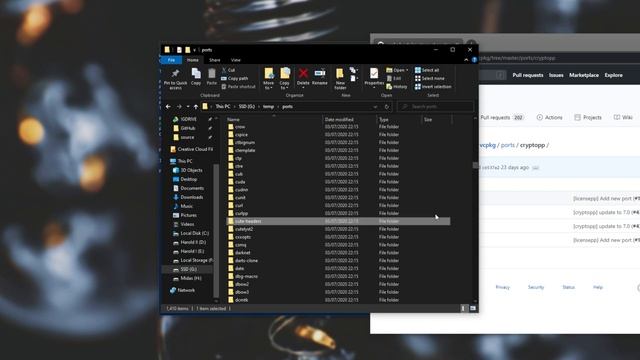Open GitHub folder in Quick access

click(x=187, y=128)
